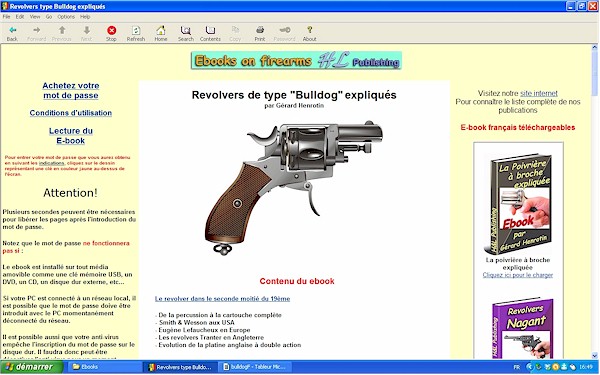Switch to 'Revolvers type Bulldo...' taskbar button
The image size is (600, 375).
point(180,367)
